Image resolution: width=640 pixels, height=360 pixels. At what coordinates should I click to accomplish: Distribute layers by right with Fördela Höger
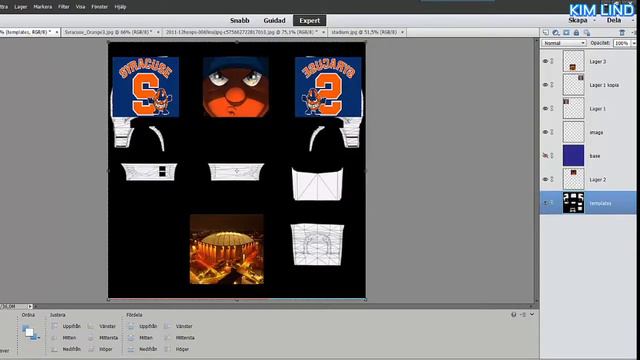click(x=177, y=349)
